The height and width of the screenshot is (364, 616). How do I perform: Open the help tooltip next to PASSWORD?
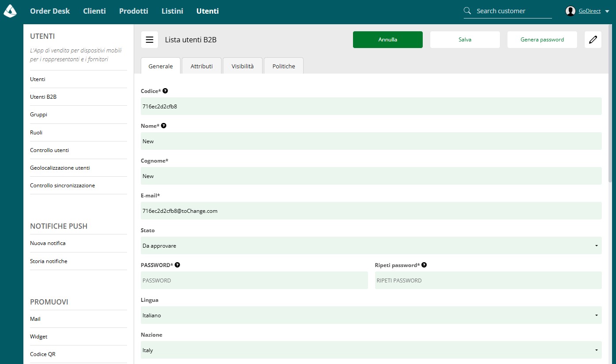click(x=177, y=265)
